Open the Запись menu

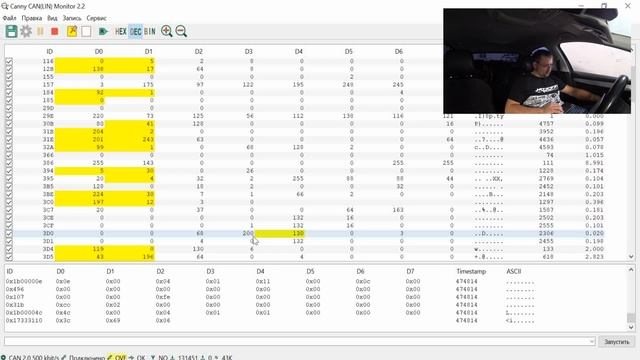click(x=72, y=18)
